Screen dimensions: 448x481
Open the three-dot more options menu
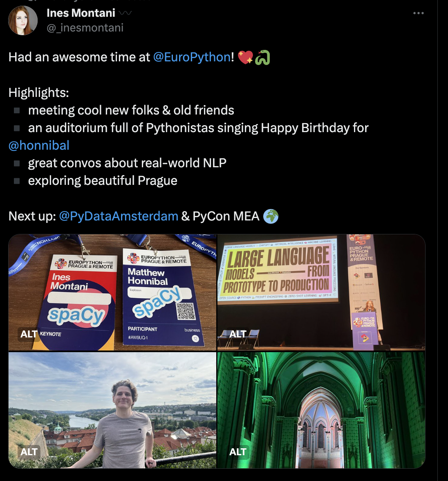418,13
